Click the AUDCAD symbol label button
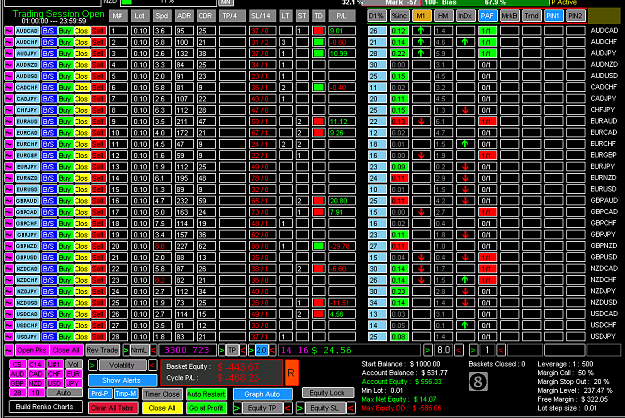Screen dimensions: 625x418 27,31
